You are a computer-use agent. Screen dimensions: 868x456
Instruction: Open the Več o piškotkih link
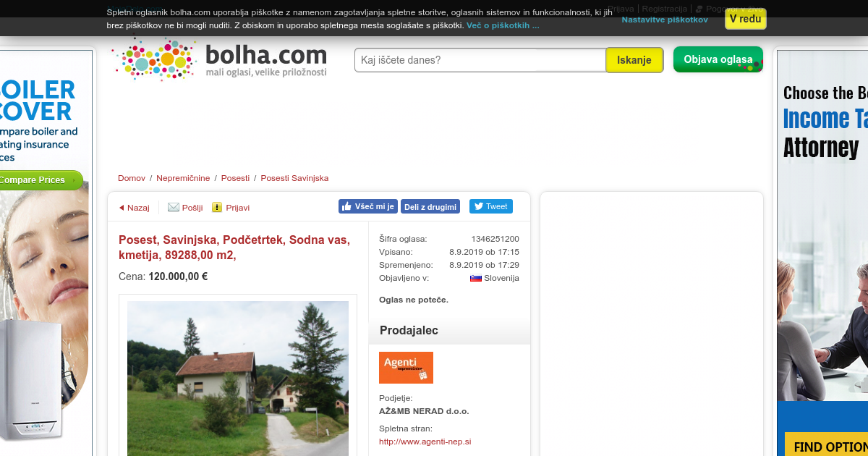(503, 25)
